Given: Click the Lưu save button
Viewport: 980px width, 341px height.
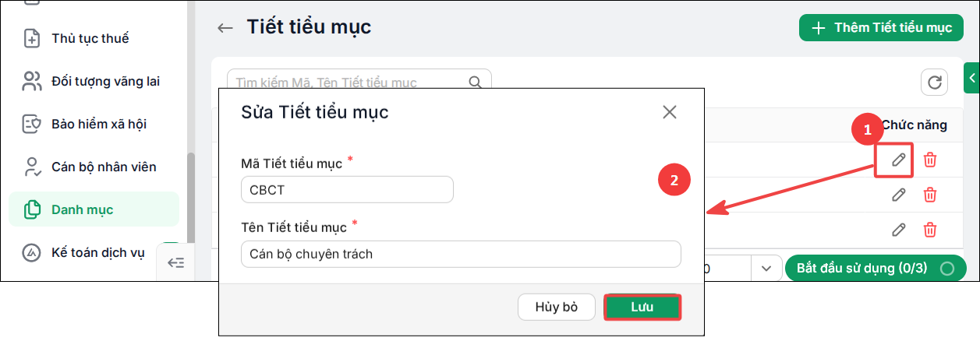Looking at the screenshot, I should point(642,307).
